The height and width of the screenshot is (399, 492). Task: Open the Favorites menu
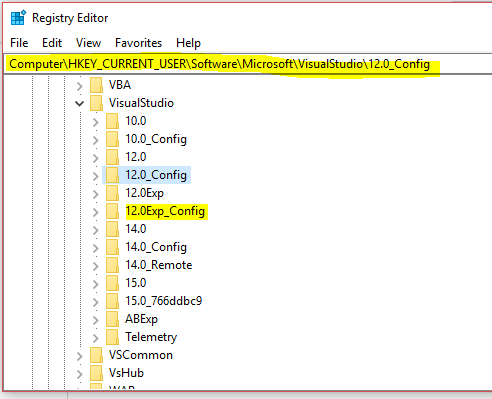138,43
